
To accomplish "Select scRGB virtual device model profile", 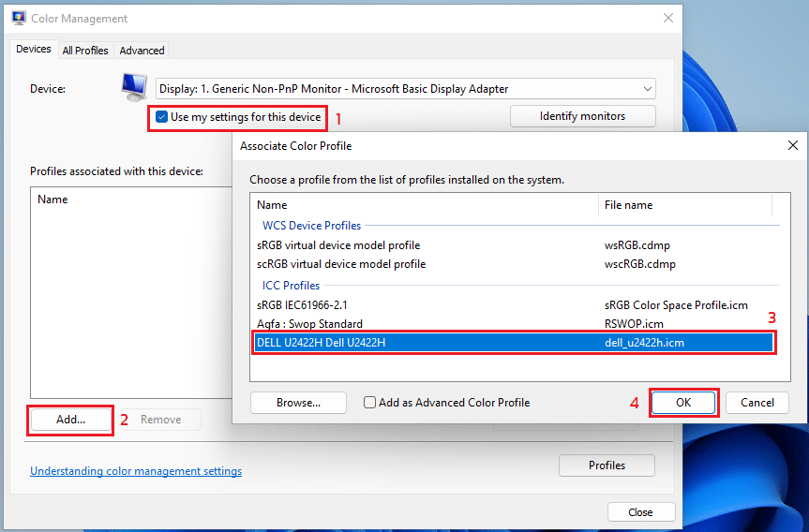I will [x=341, y=264].
